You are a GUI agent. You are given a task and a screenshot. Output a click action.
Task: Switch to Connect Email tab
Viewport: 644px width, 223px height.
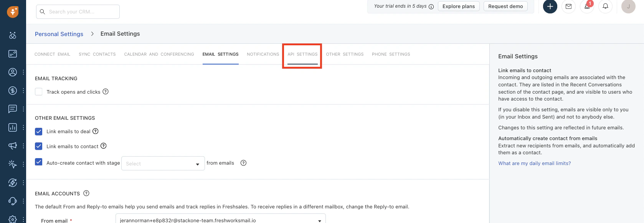point(53,54)
